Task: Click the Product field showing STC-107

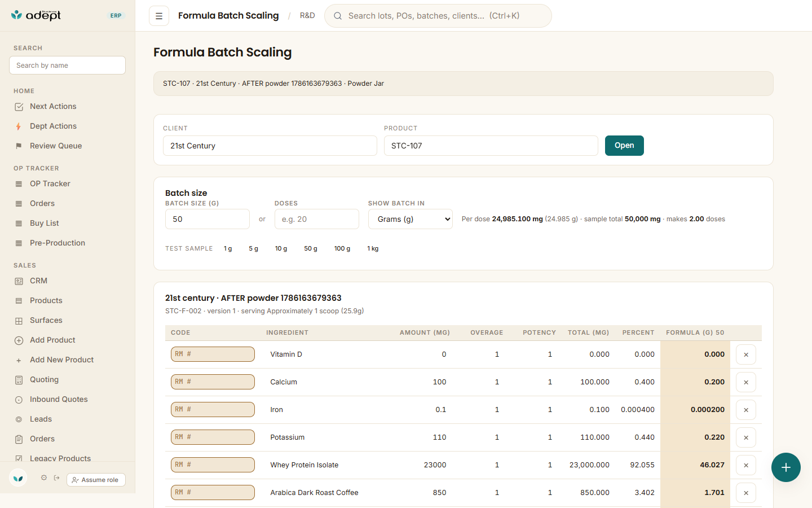Action: 491,146
